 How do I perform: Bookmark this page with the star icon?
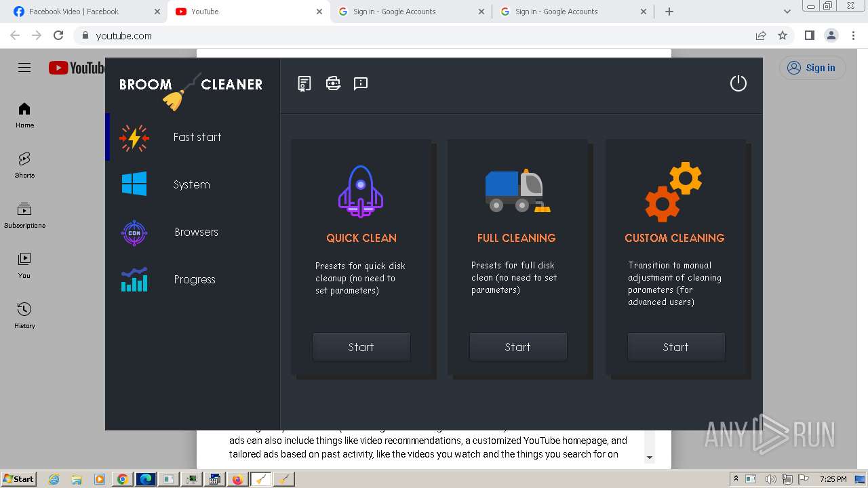[783, 35]
